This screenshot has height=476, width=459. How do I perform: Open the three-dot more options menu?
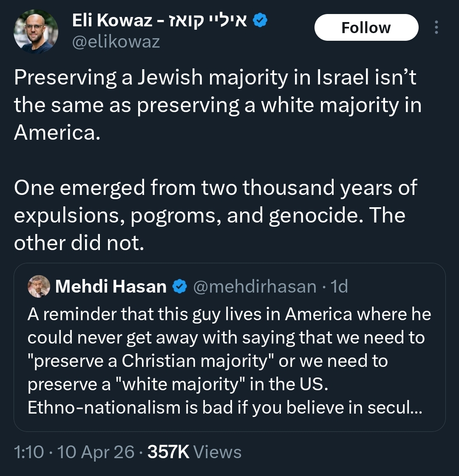(x=436, y=28)
